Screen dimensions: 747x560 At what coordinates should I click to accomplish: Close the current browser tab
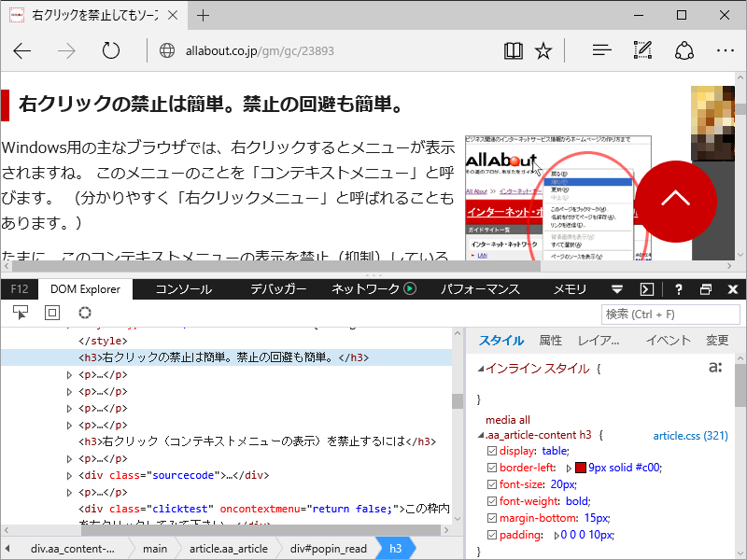click(173, 16)
